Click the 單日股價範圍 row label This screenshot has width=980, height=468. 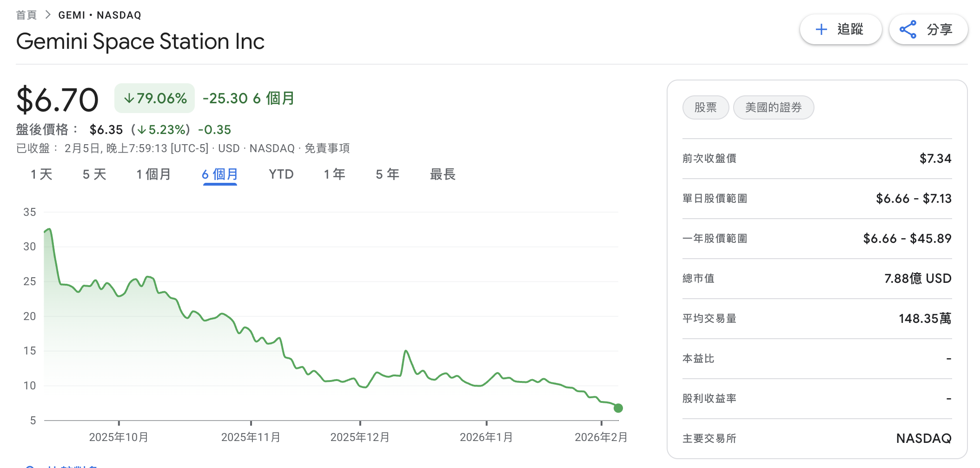coord(715,199)
